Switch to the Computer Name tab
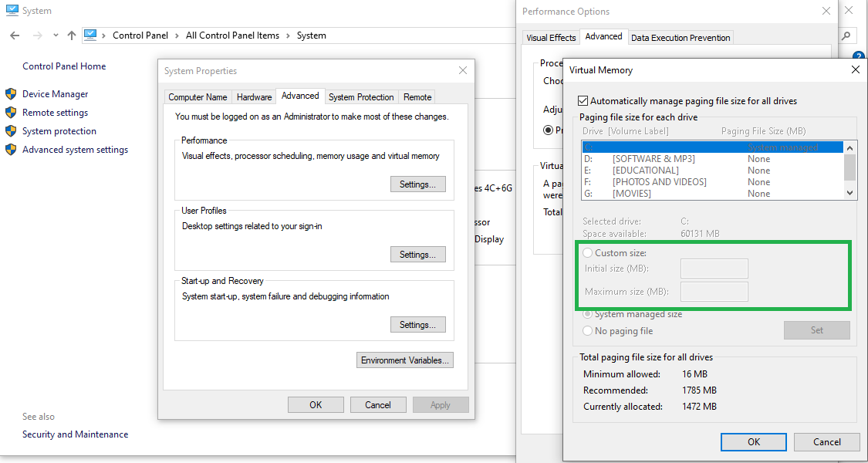Viewport: 868px width, 463px height. (x=198, y=97)
